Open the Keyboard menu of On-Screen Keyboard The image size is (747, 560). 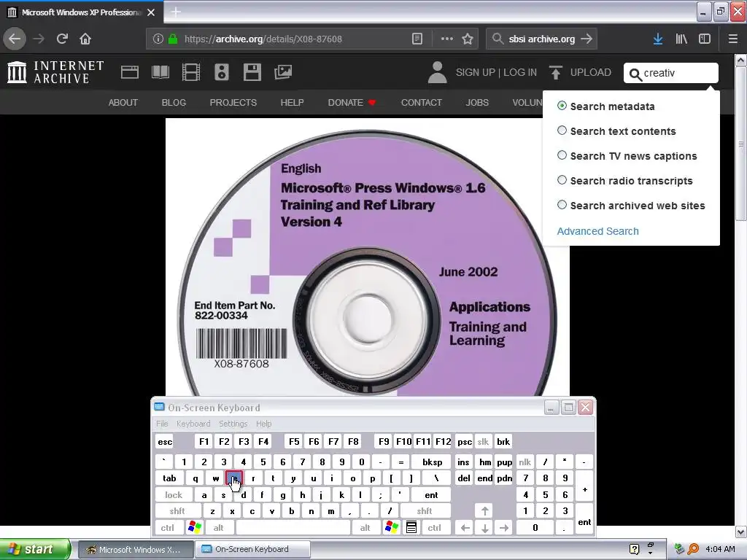click(x=193, y=424)
